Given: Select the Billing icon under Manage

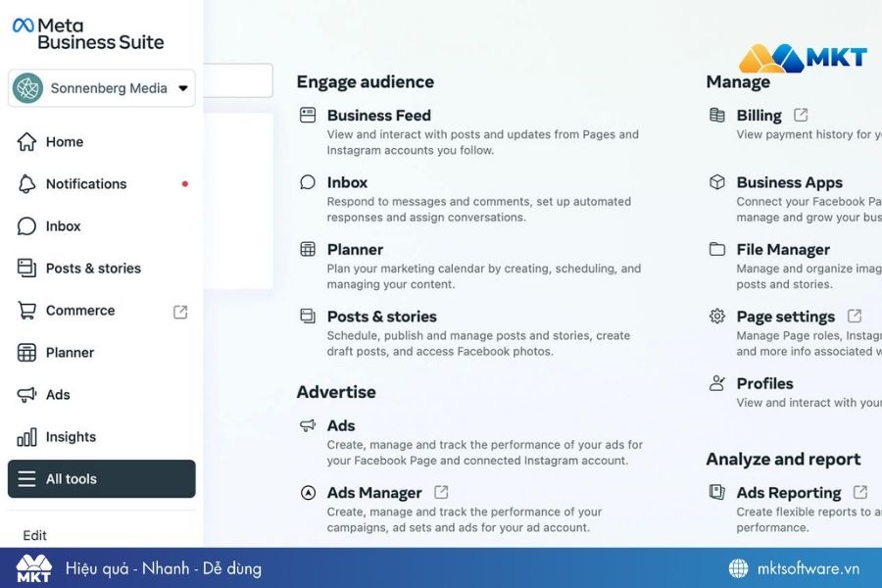Looking at the screenshot, I should (716, 115).
